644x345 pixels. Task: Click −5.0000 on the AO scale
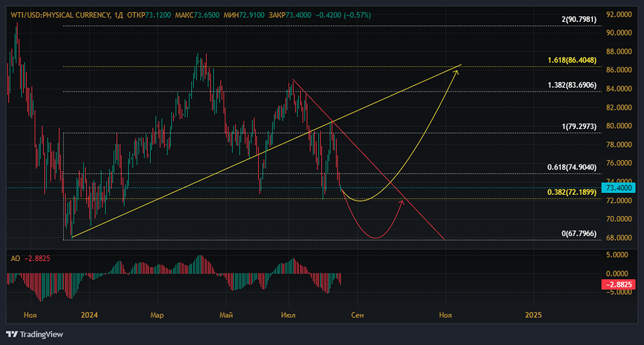click(x=620, y=292)
